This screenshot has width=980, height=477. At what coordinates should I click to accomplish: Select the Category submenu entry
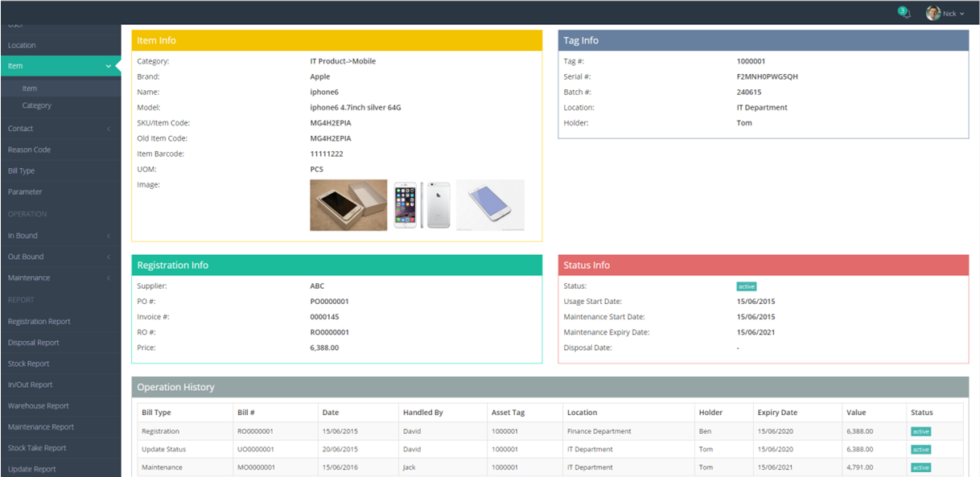60,105
